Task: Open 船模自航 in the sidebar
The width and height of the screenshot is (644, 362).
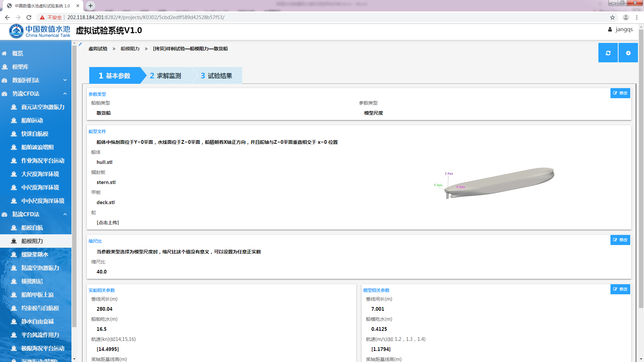Action: click(32, 228)
